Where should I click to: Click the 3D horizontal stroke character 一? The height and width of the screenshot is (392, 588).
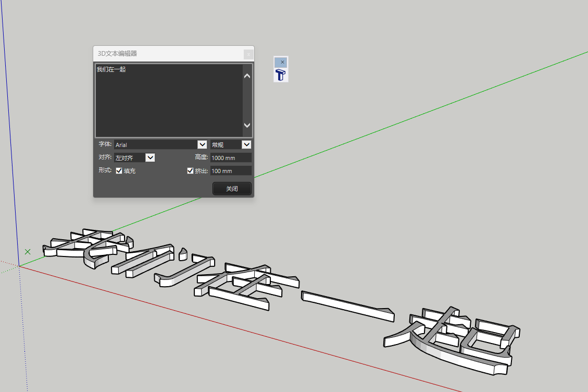click(346, 305)
